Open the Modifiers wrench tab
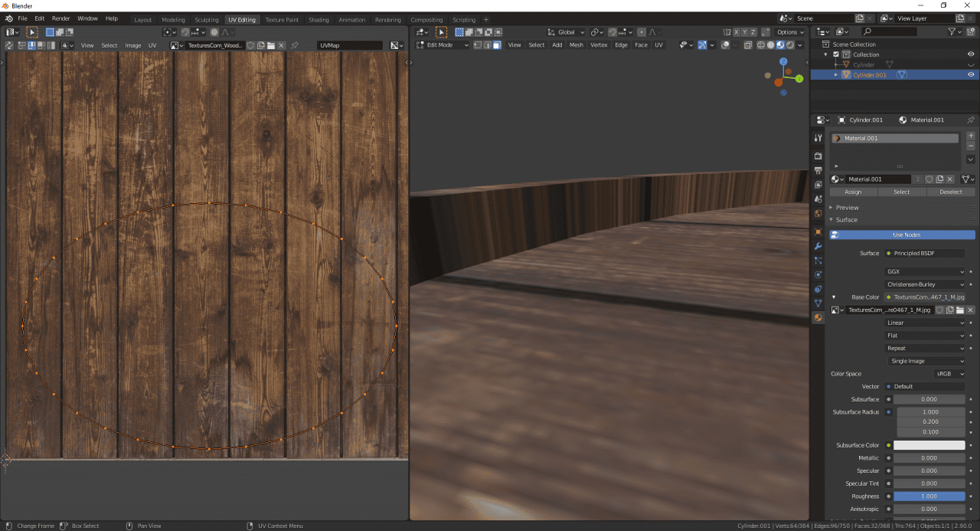The width and height of the screenshot is (980, 531). (x=818, y=246)
